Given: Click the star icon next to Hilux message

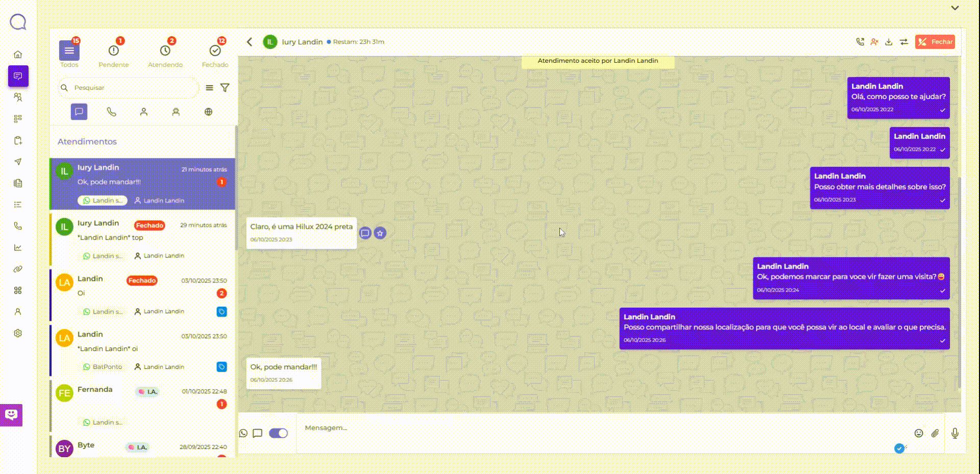Looking at the screenshot, I should click(x=380, y=233).
